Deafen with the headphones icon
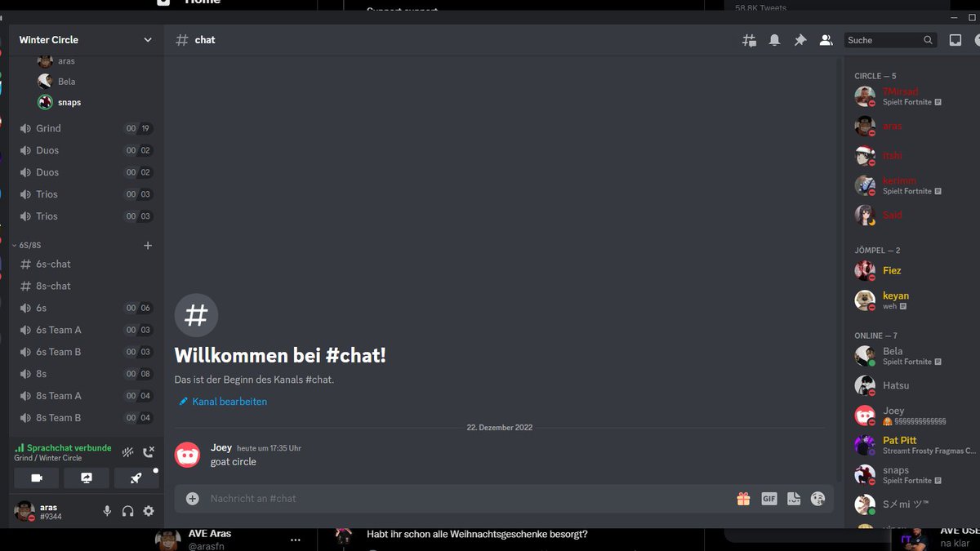Image resolution: width=980 pixels, height=551 pixels. (127, 511)
